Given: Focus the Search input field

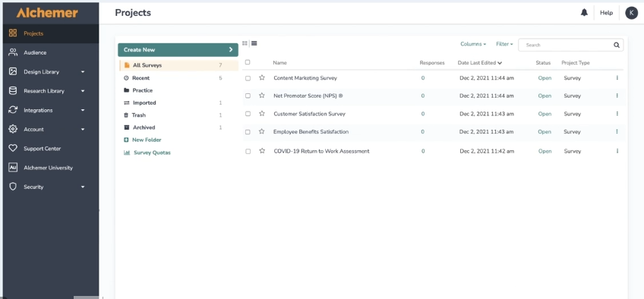Looking at the screenshot, I should point(567,45).
